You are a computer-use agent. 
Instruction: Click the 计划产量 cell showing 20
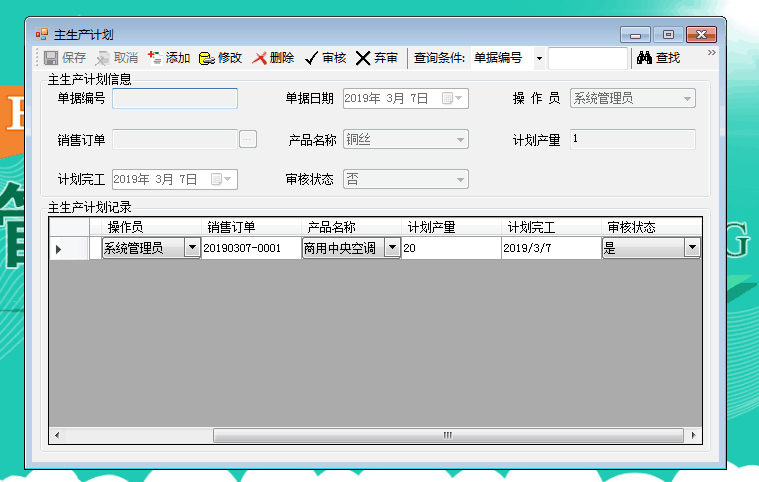click(x=451, y=248)
